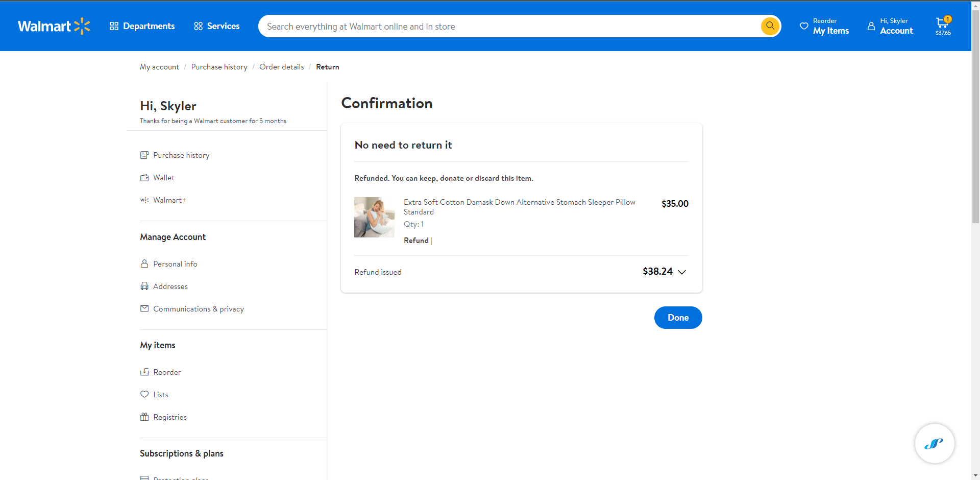
Task: Click the 'Subscriptions & plans' heading
Action: pyautogui.click(x=182, y=453)
